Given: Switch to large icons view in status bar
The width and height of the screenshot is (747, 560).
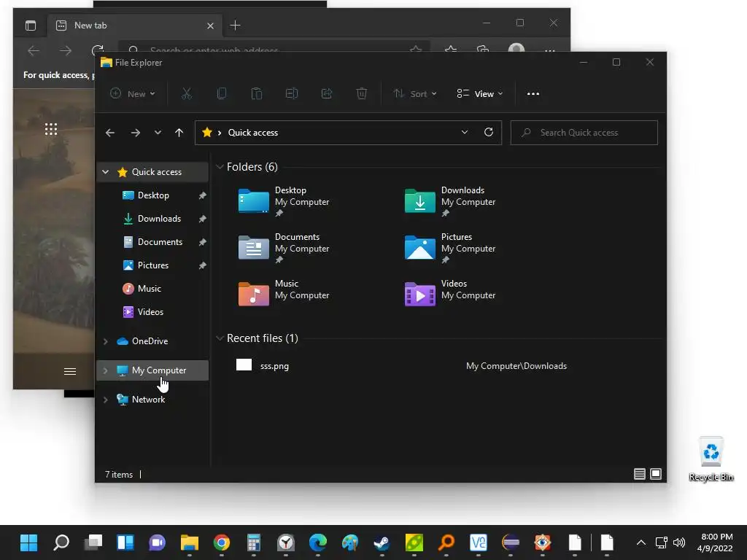Looking at the screenshot, I should point(656,474).
